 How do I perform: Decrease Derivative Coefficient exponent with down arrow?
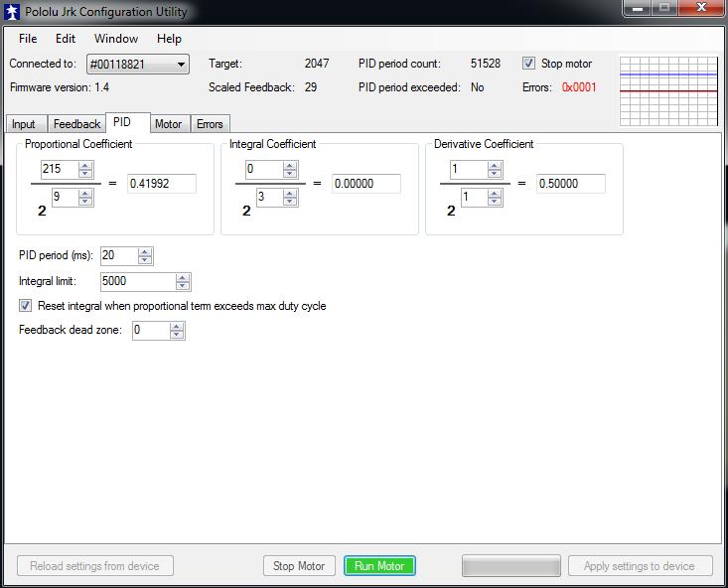point(495,202)
